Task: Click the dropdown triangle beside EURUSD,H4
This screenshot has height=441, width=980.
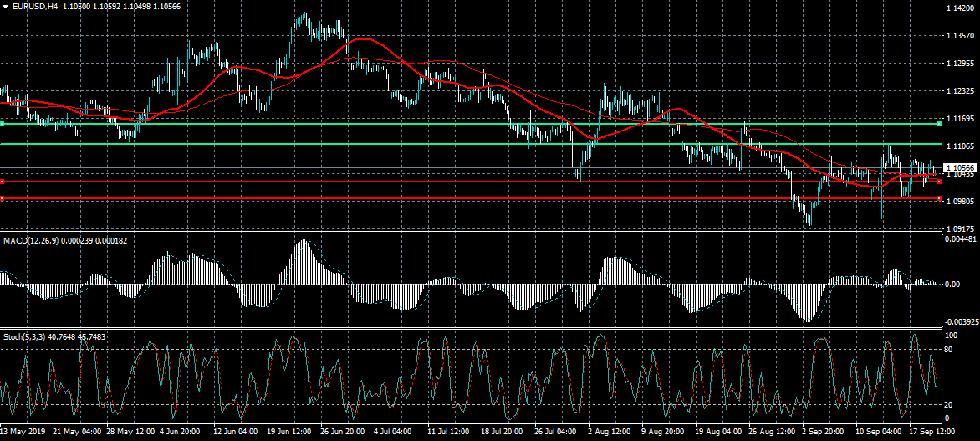Action: pos(5,6)
